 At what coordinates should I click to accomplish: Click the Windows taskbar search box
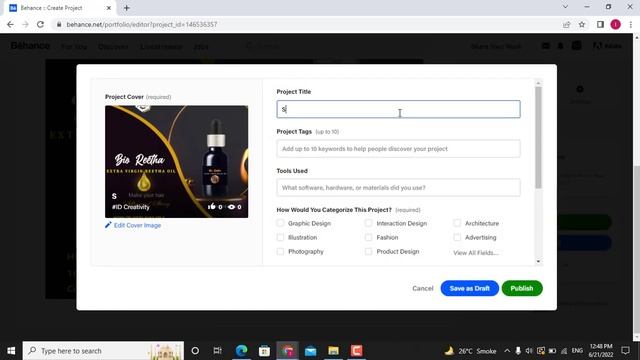[x=103, y=351]
